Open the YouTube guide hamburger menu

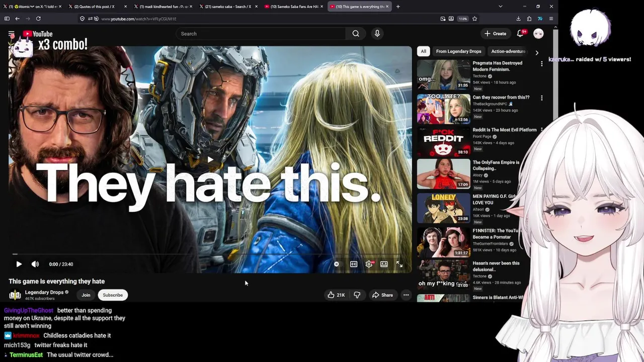tap(11, 34)
